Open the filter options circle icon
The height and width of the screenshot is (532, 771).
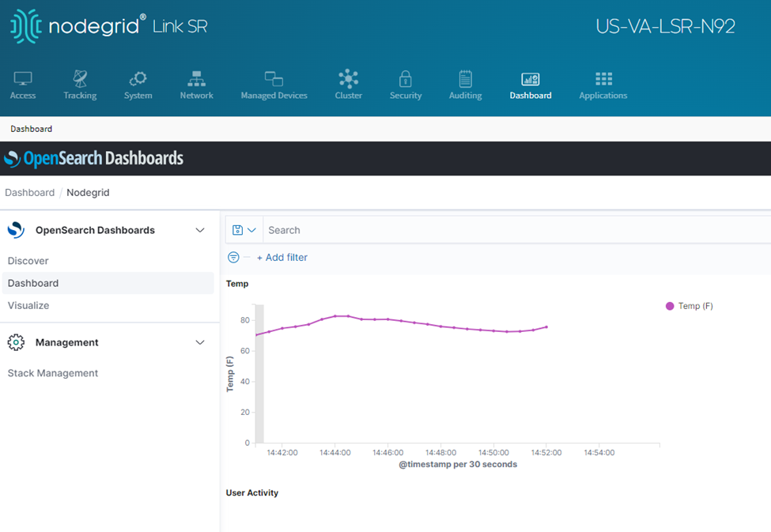click(233, 257)
